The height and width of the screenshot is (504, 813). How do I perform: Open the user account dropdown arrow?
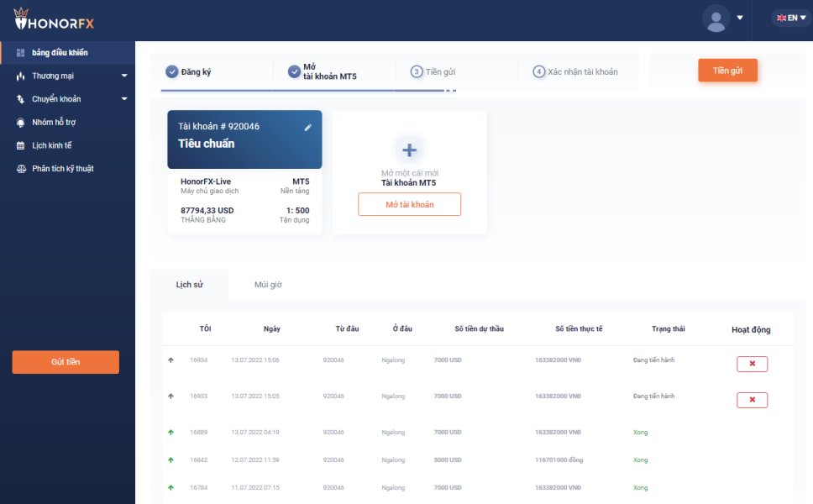coord(740,18)
